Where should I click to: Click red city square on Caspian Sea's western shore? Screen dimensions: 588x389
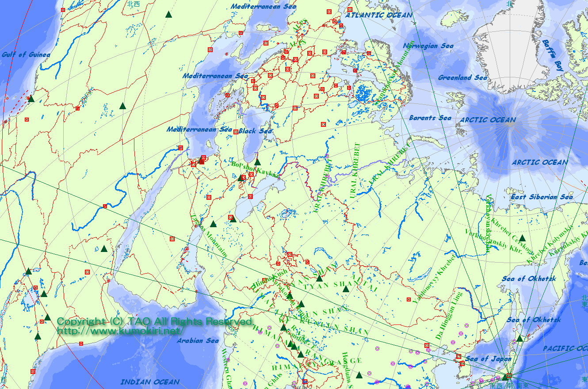(x=250, y=196)
